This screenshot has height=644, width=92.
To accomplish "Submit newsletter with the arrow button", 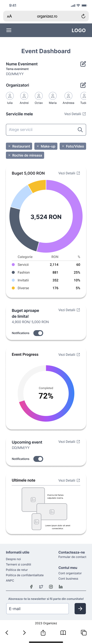I will click(80, 608).
